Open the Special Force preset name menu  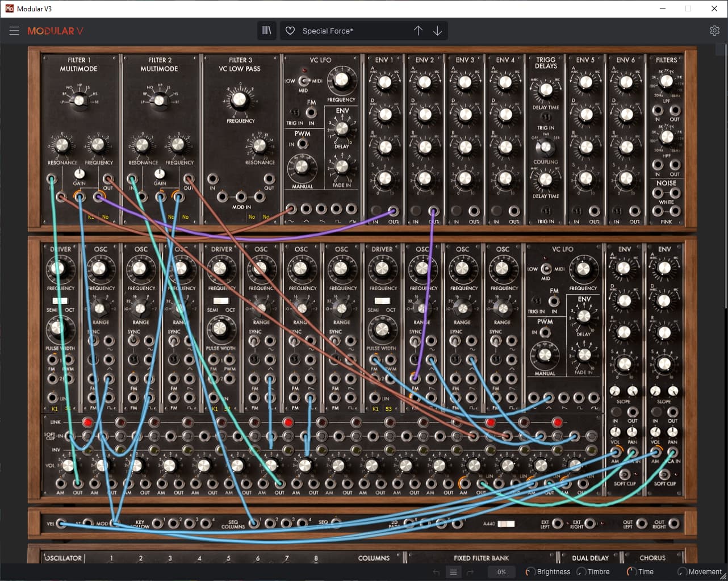point(328,31)
